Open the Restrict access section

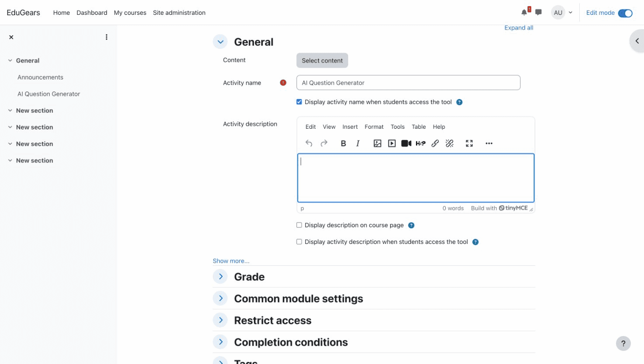220,320
